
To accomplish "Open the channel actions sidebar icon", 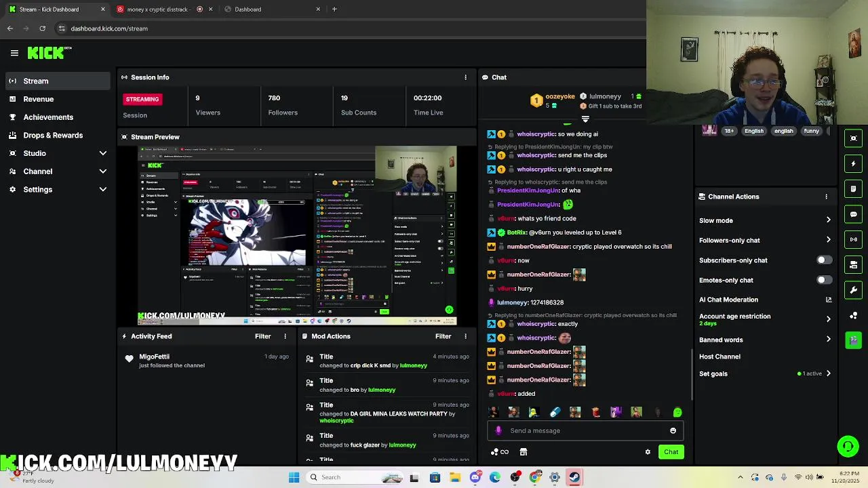I will 854,264.
